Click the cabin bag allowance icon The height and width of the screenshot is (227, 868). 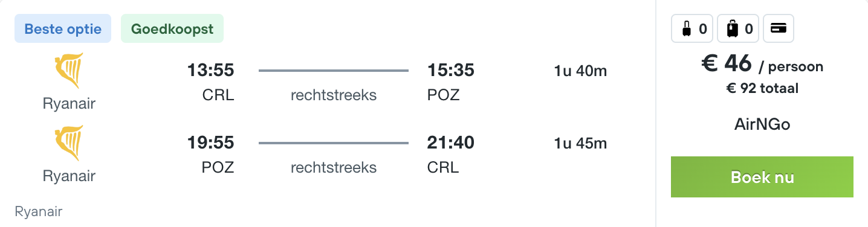click(x=692, y=29)
